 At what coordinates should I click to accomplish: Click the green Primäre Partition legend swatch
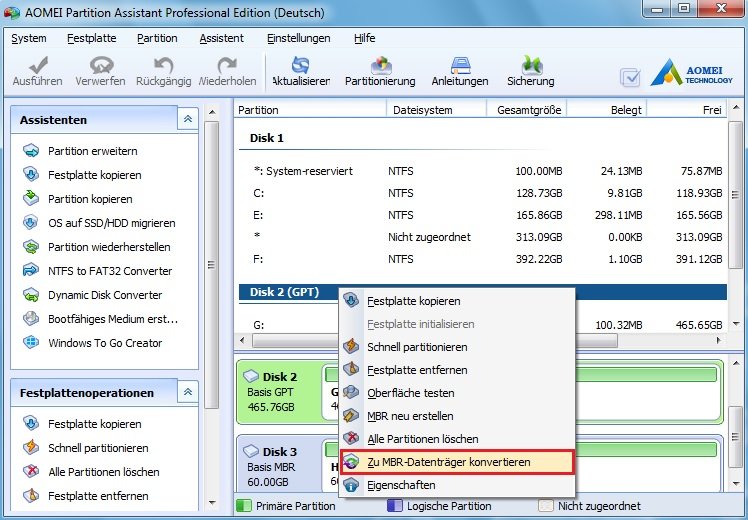[244, 506]
